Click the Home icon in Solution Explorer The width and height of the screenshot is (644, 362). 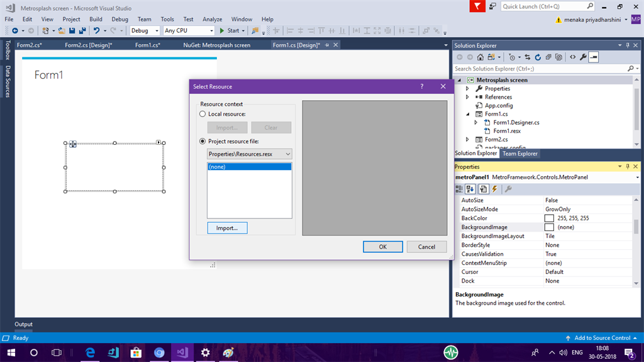pos(480,57)
